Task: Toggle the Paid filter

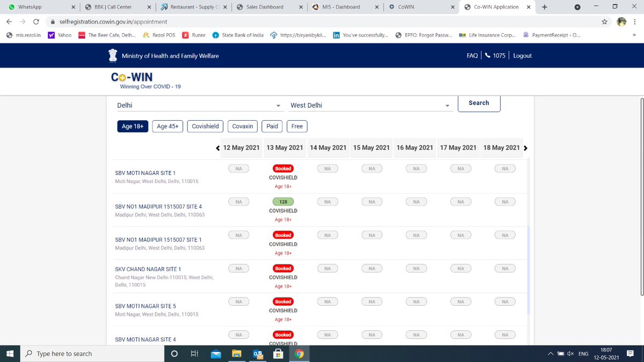Action: coord(272,127)
